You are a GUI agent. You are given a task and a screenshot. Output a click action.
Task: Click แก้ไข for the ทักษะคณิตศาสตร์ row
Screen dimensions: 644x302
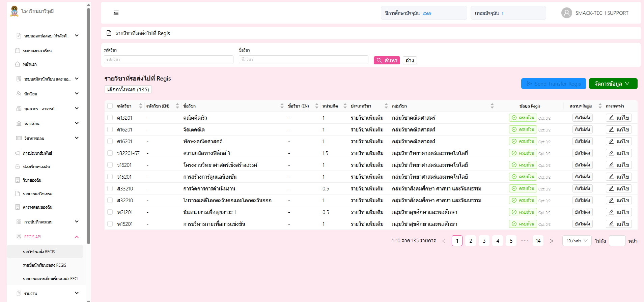click(619, 141)
